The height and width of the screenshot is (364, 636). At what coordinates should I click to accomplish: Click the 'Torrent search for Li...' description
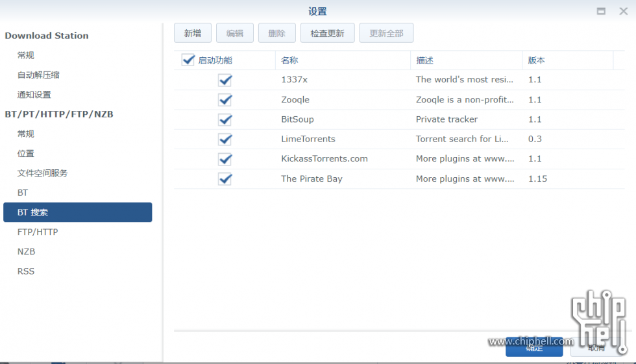tap(461, 139)
